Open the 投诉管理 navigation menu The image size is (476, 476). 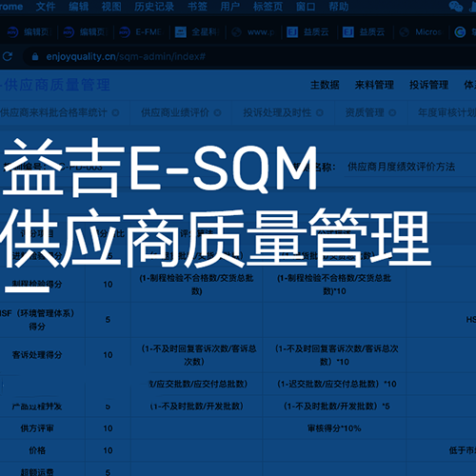click(428, 85)
